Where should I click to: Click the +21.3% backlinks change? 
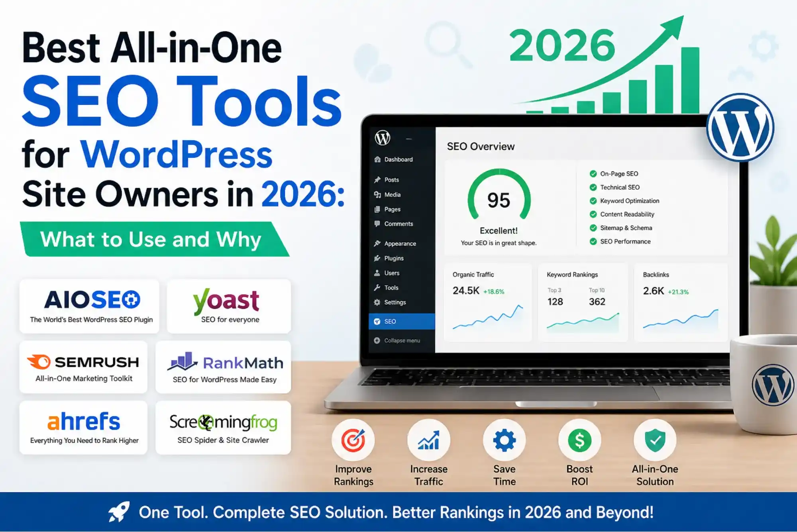(x=678, y=292)
